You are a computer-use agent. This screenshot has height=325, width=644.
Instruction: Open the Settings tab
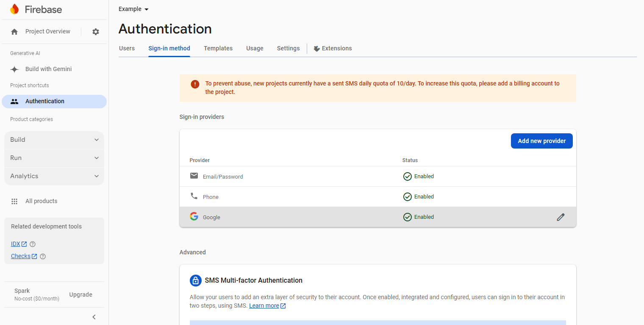289,49
